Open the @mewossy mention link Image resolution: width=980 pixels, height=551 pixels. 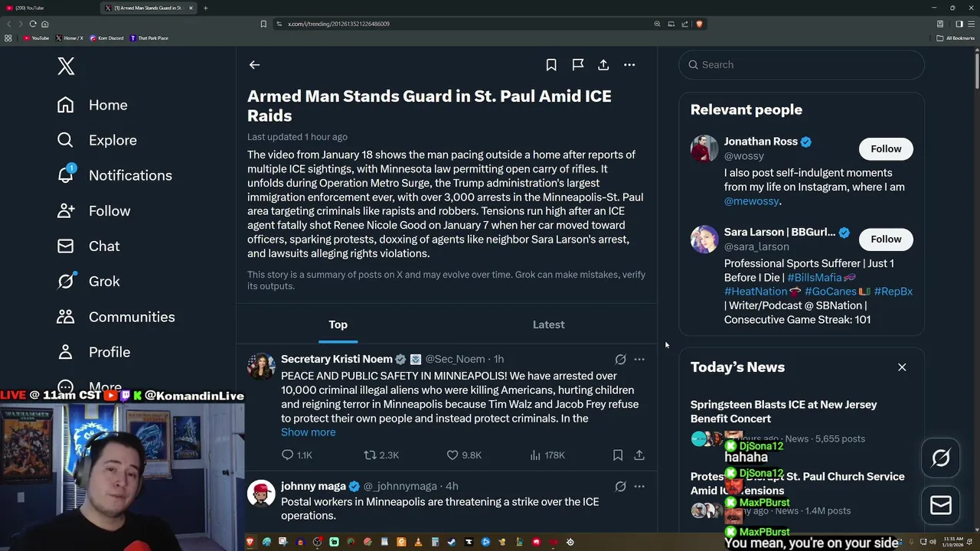(752, 201)
